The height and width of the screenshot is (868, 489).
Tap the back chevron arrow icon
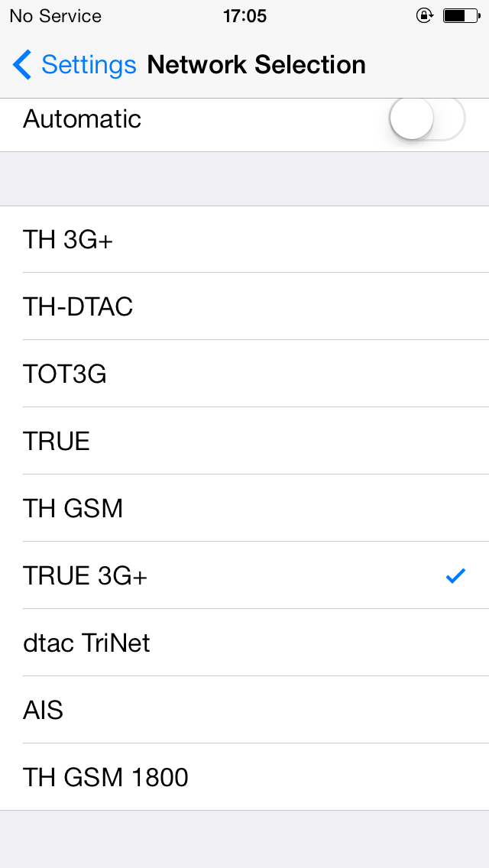[x=22, y=65]
